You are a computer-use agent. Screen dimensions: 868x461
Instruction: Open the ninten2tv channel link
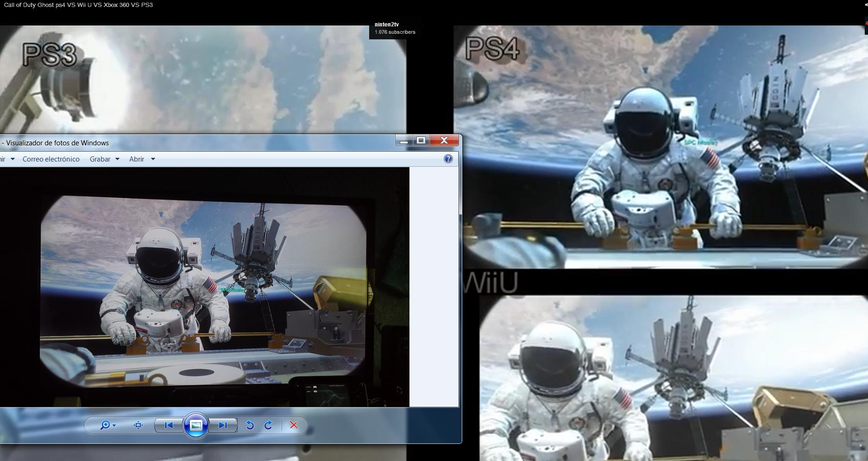tap(387, 25)
